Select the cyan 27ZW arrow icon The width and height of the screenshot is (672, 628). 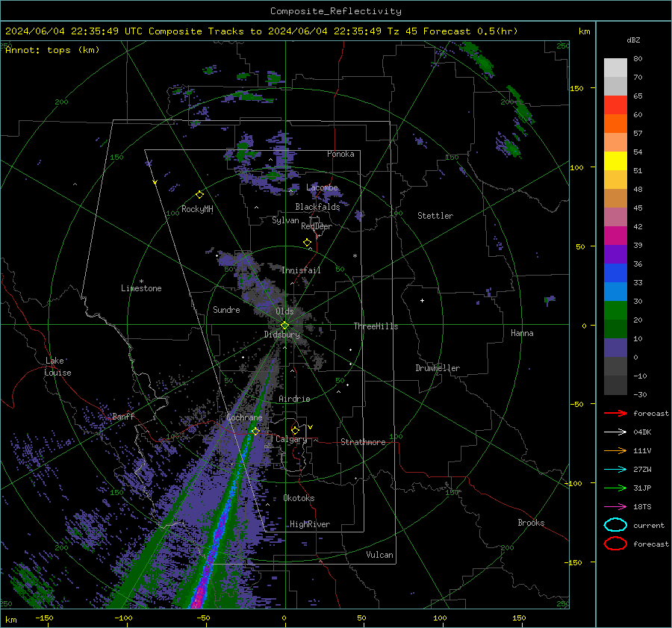[615, 470]
